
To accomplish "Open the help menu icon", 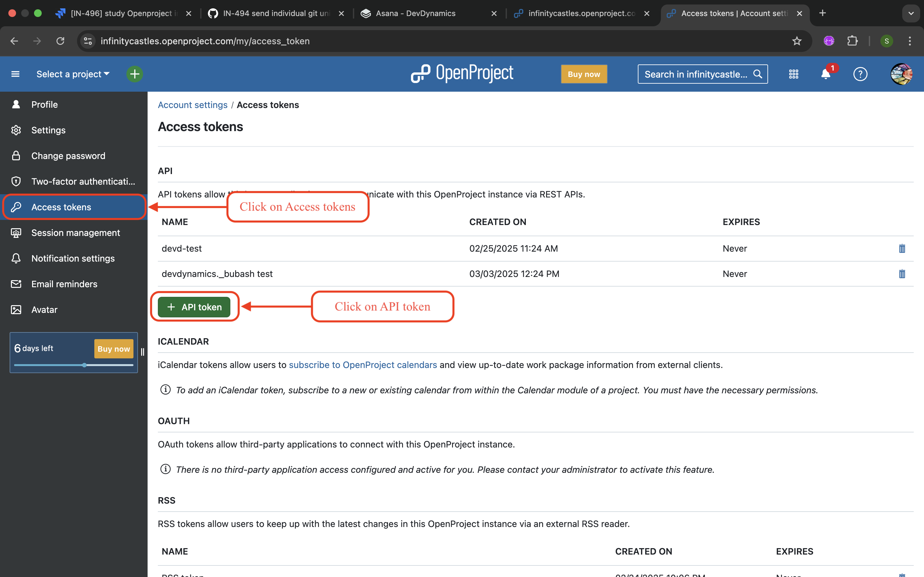I will pyautogui.click(x=860, y=74).
